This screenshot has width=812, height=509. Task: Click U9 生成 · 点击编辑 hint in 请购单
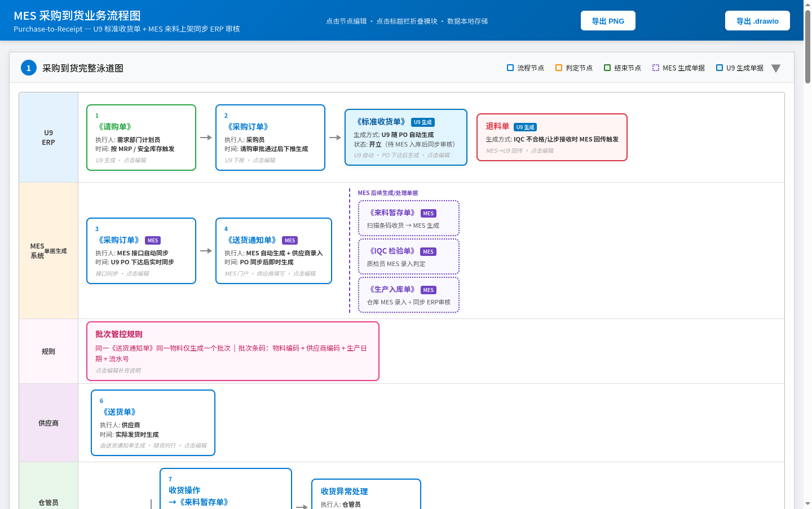pyautogui.click(x=121, y=160)
